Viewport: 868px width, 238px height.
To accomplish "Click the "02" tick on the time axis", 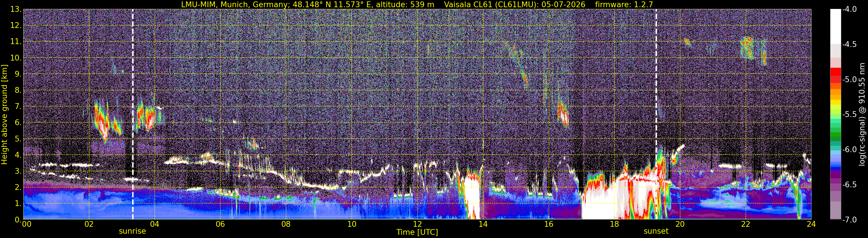I will tap(89, 224).
